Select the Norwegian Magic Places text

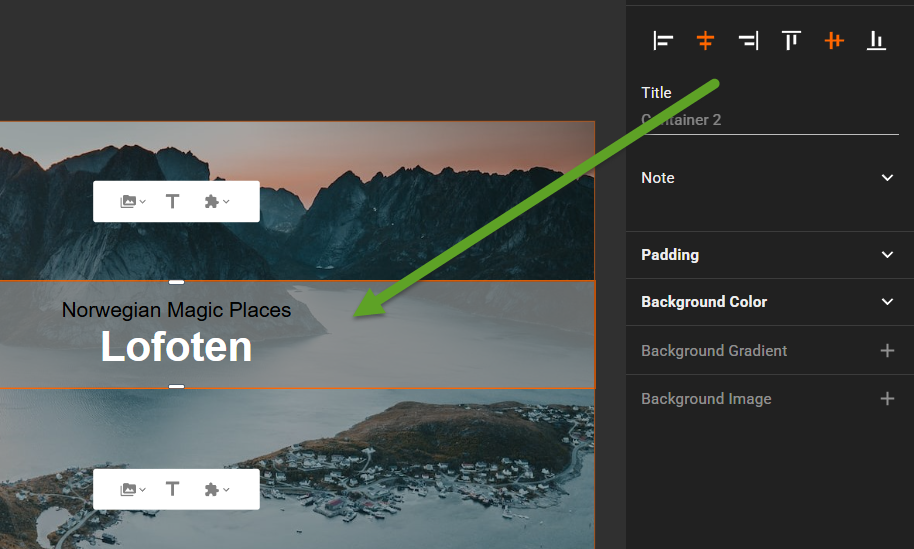click(x=176, y=310)
